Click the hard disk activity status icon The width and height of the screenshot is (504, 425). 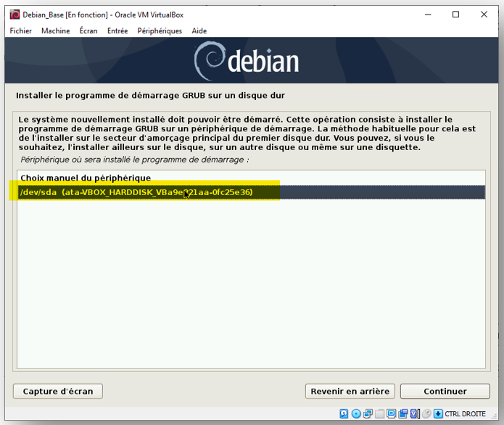(x=344, y=413)
